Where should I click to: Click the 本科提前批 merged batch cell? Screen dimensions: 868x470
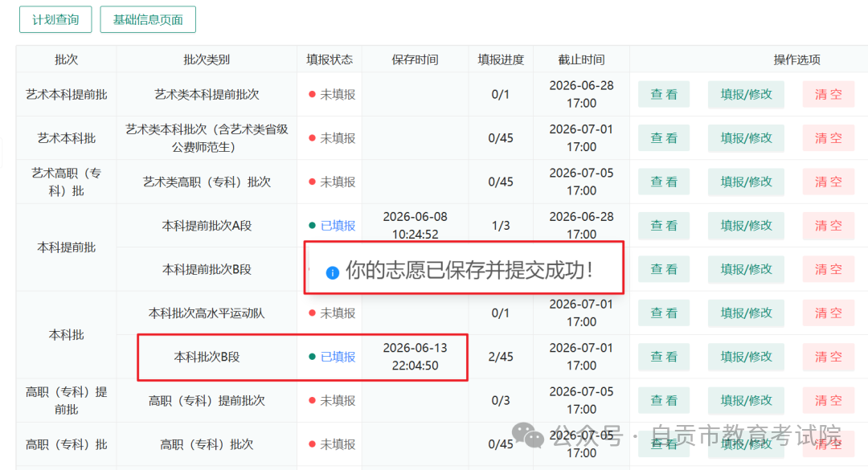67,247
